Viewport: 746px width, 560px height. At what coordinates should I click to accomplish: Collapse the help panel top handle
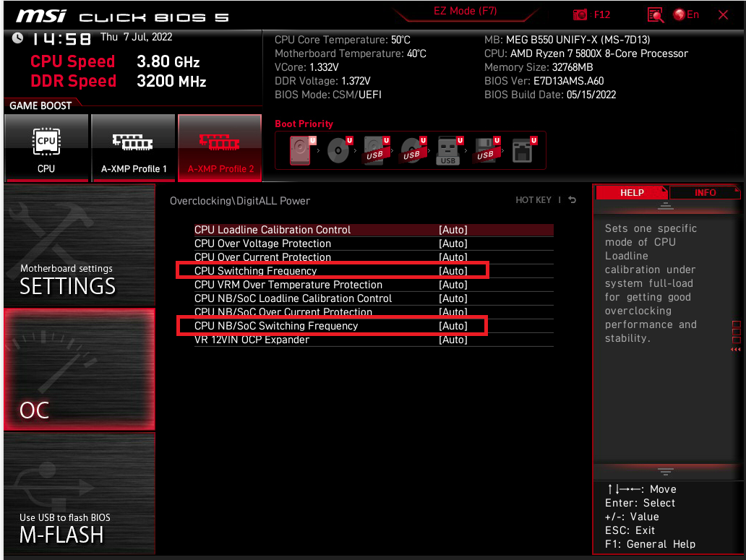tap(665, 206)
